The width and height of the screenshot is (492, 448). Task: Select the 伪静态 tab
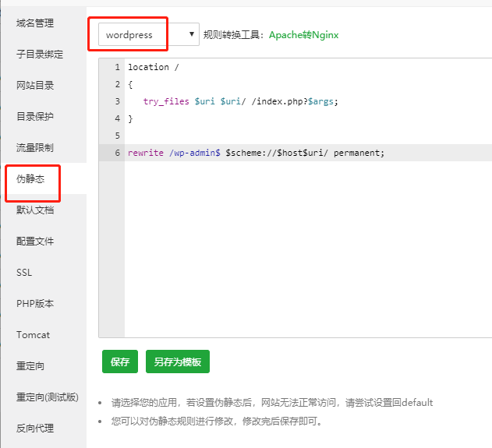[x=30, y=178]
